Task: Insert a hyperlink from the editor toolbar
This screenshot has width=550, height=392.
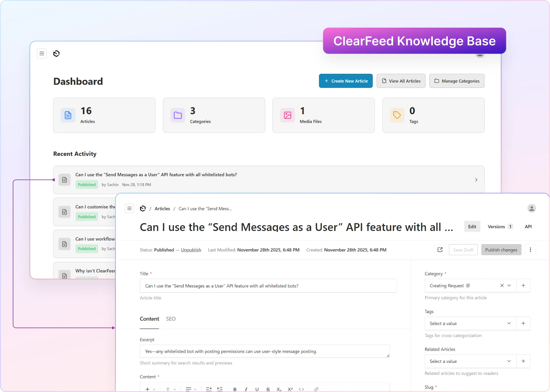Action: tap(316, 389)
